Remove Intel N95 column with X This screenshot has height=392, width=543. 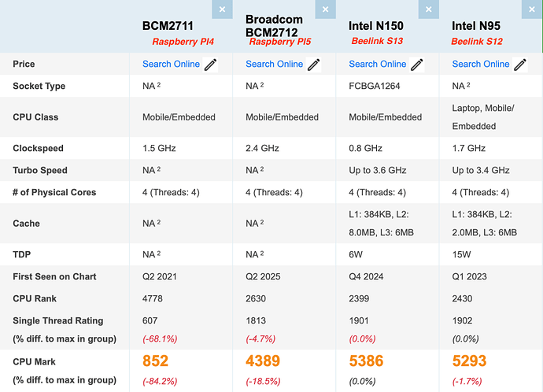tap(532, 9)
